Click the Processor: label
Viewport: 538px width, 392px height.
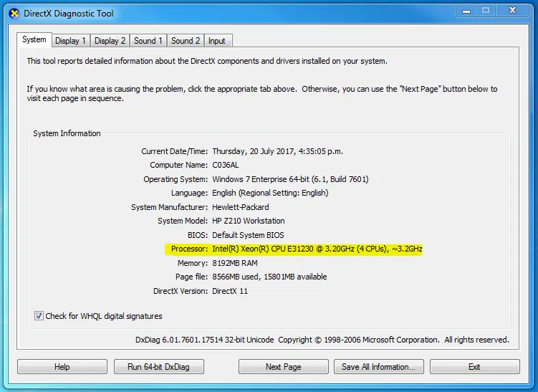(189, 249)
